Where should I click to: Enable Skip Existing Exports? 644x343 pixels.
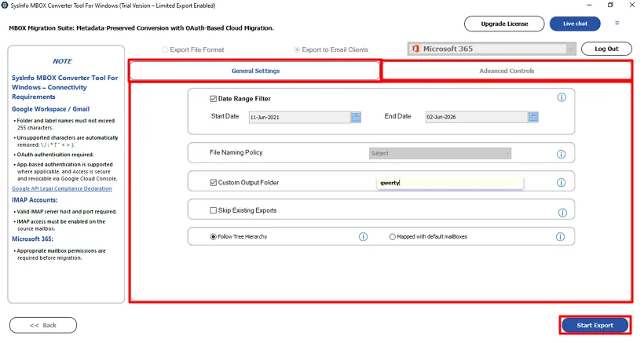pyautogui.click(x=213, y=210)
